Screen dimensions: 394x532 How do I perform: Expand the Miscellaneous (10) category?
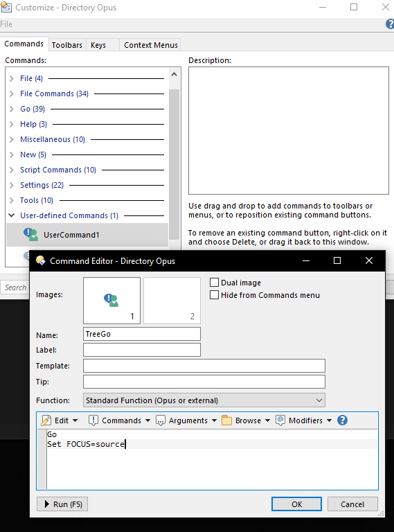(x=12, y=139)
